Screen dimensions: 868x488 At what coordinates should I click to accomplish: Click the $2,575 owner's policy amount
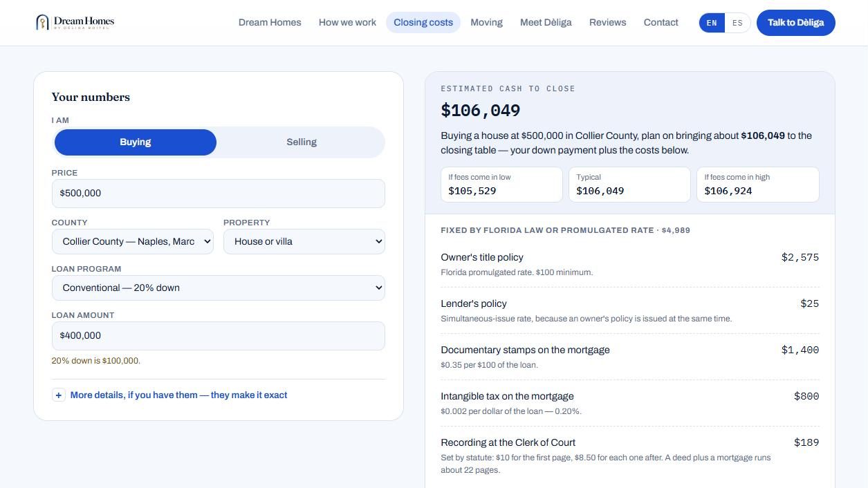point(800,257)
